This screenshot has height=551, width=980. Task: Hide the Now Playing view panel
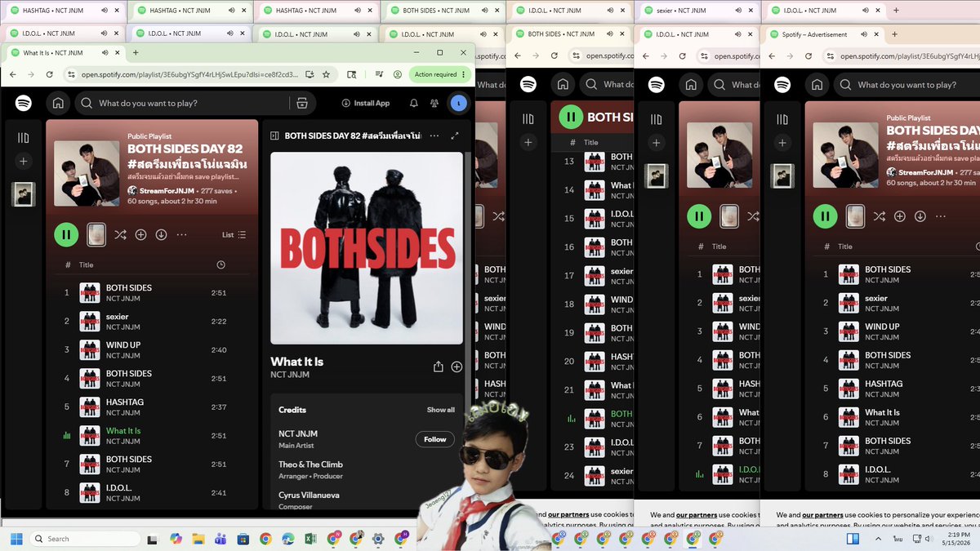pos(275,136)
